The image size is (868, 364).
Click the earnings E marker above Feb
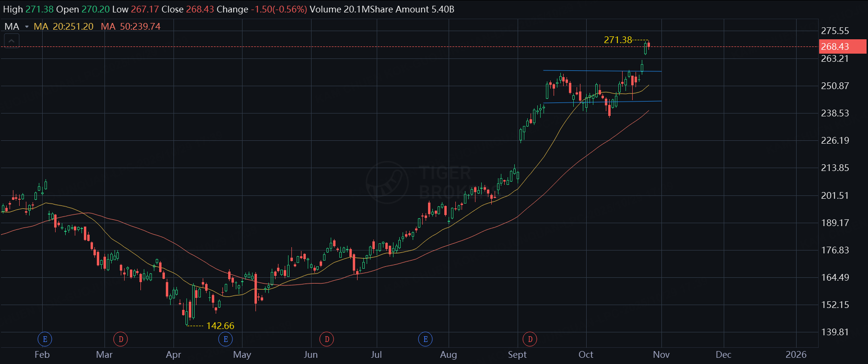[x=45, y=340]
